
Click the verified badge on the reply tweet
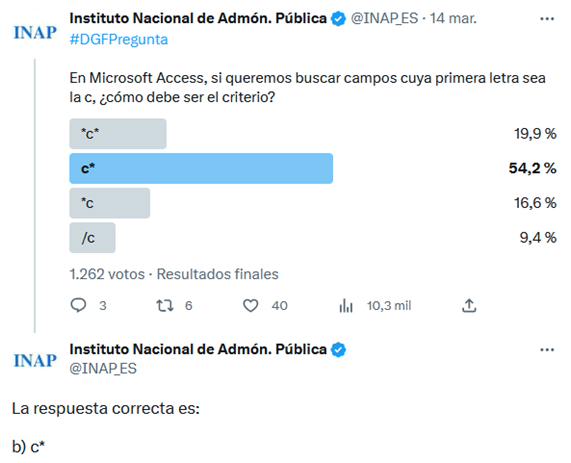338,350
